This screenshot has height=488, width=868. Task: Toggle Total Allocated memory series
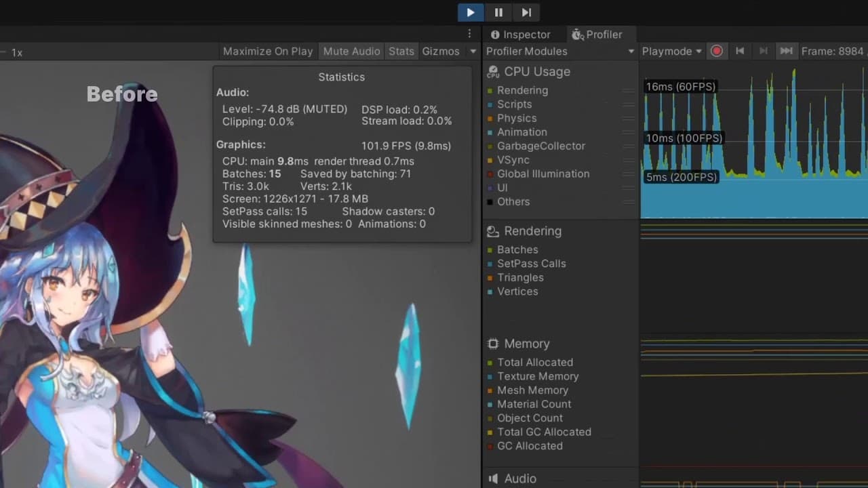point(490,363)
